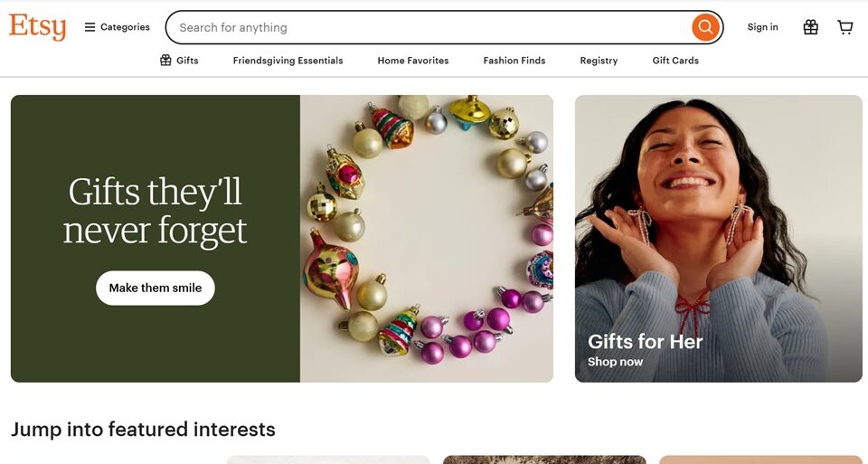Click the orange search magnifier button
The width and height of the screenshot is (868, 464).
click(x=705, y=27)
